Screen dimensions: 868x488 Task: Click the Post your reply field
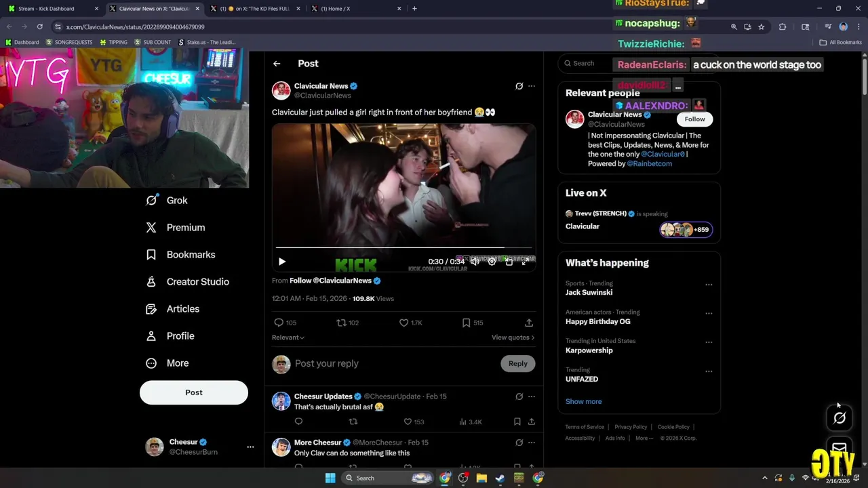pyautogui.click(x=393, y=364)
